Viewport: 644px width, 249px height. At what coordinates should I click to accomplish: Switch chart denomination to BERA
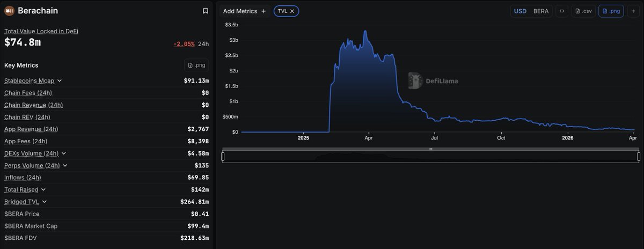pyautogui.click(x=541, y=11)
